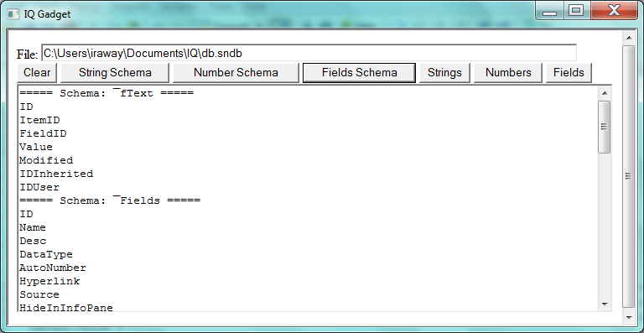The image size is (644, 333).
Task: Click the Fields button
Action: pyautogui.click(x=569, y=73)
